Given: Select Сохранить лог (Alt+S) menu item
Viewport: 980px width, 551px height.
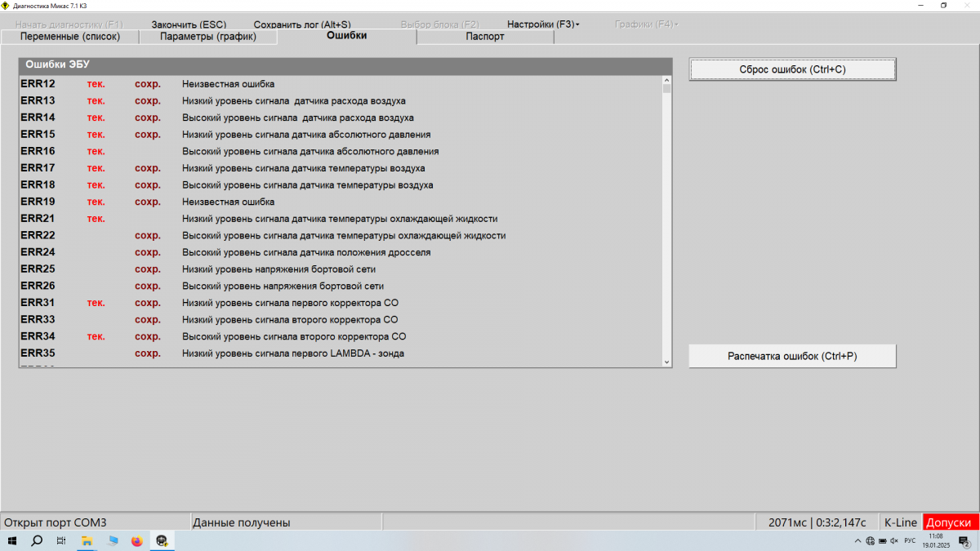Looking at the screenshot, I should tap(301, 24).
